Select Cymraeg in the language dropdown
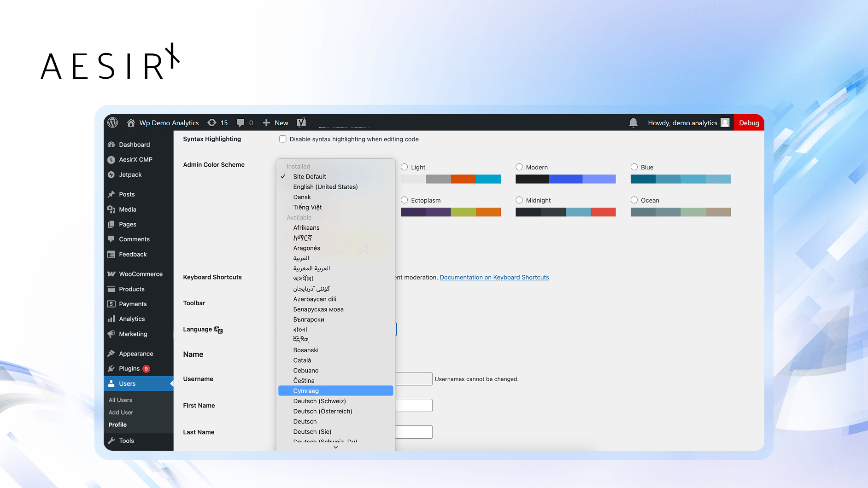Screen dimensions: 868x488 pos(306,390)
